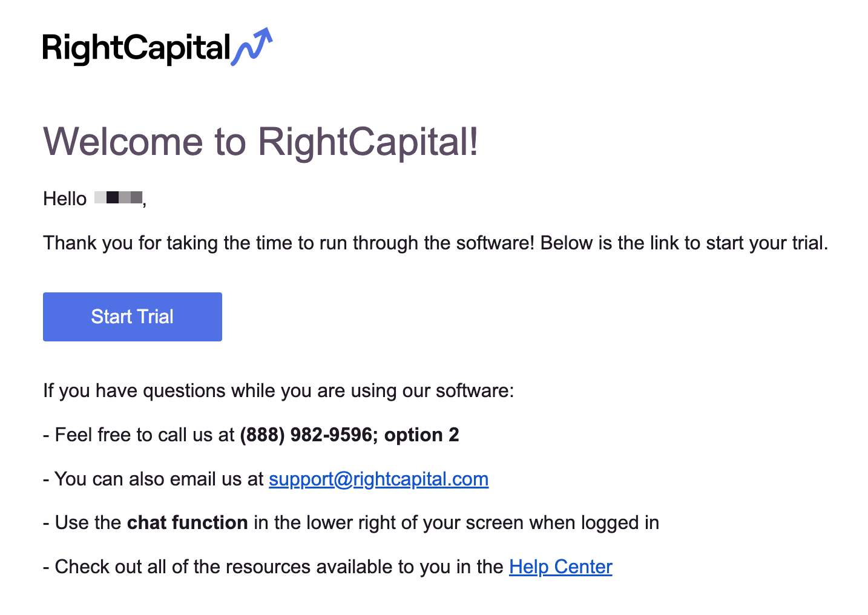Click the blue arrow icon in the logo

[252, 47]
